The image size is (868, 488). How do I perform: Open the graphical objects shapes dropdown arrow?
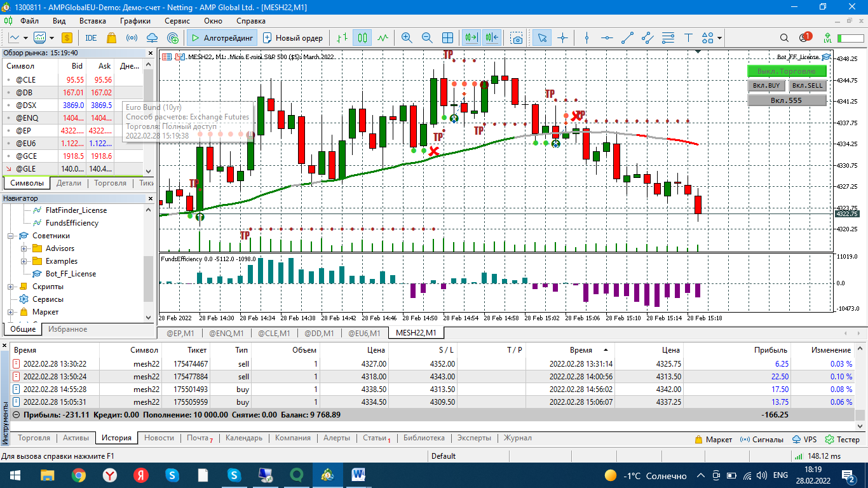click(719, 37)
